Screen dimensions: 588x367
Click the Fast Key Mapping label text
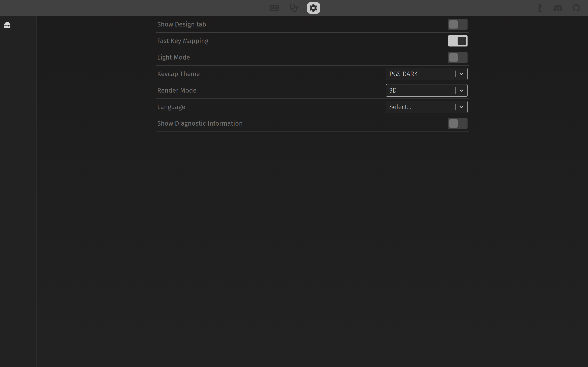pyautogui.click(x=183, y=41)
